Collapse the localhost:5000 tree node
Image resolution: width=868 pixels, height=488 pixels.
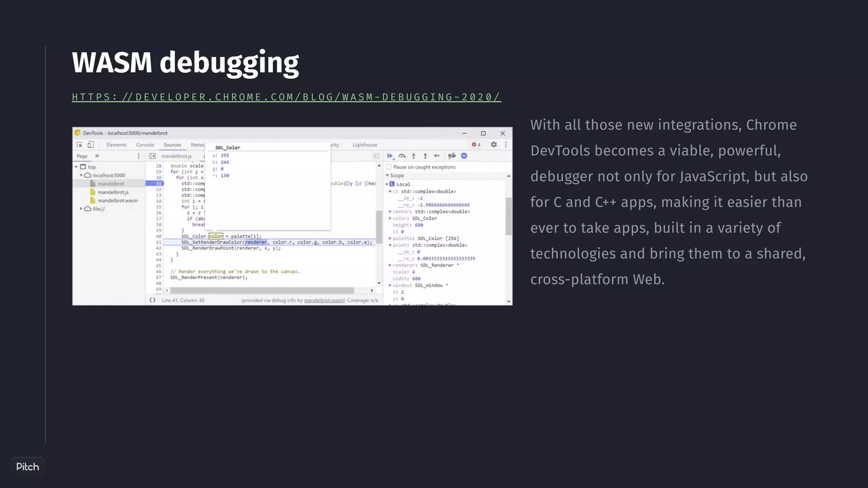click(81, 175)
